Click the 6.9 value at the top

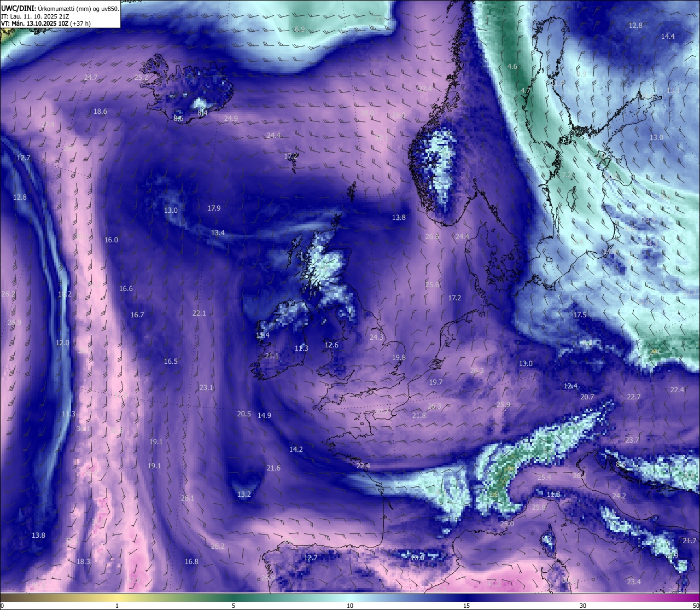[300, 29]
